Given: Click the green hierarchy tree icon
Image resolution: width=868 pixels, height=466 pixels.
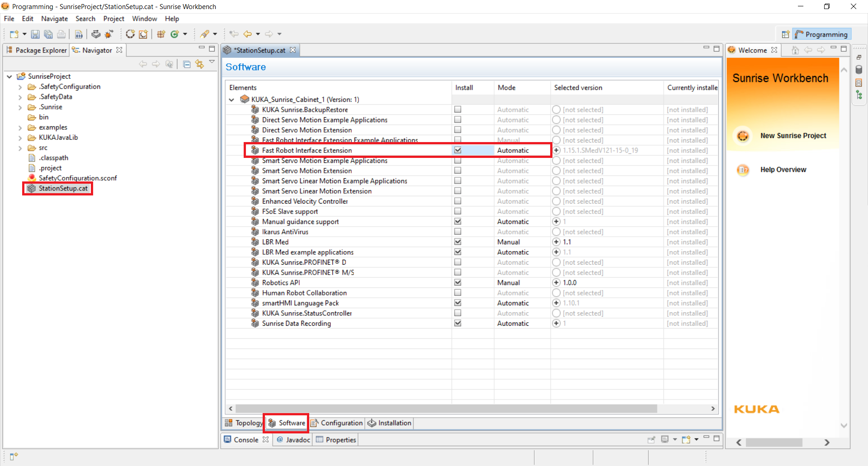Looking at the screenshot, I should (859, 95).
